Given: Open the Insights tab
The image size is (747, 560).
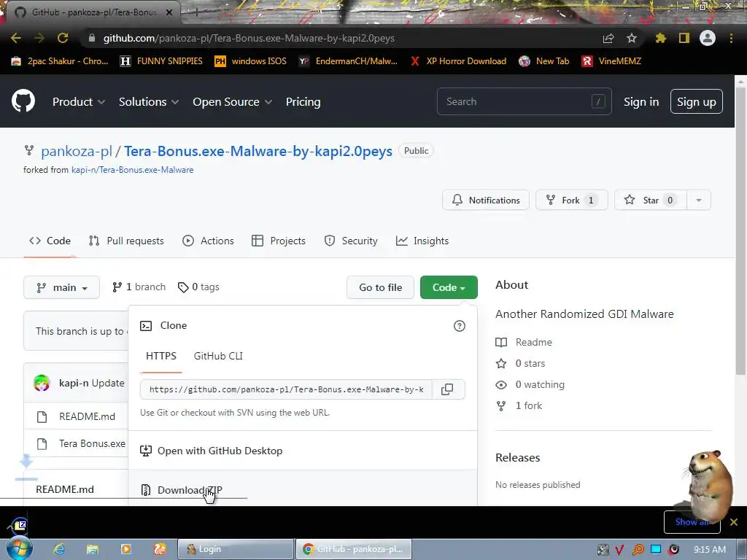Looking at the screenshot, I should [x=422, y=241].
